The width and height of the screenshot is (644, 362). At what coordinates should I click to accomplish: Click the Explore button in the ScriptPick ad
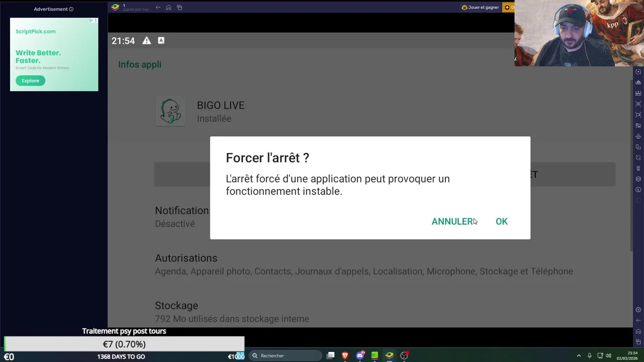coord(30,80)
